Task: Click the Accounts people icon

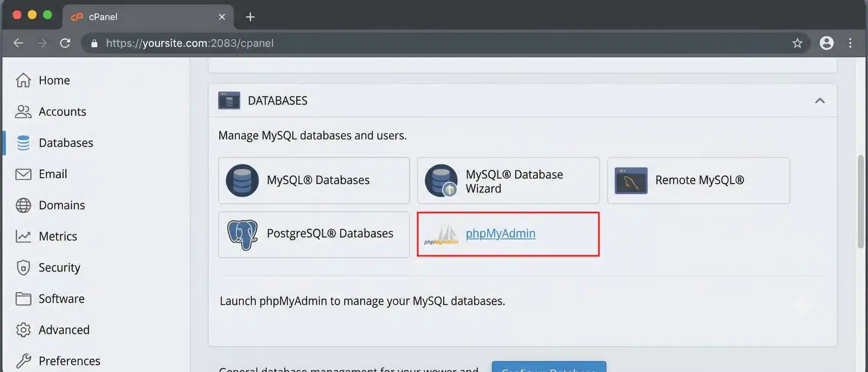Action: click(x=23, y=111)
